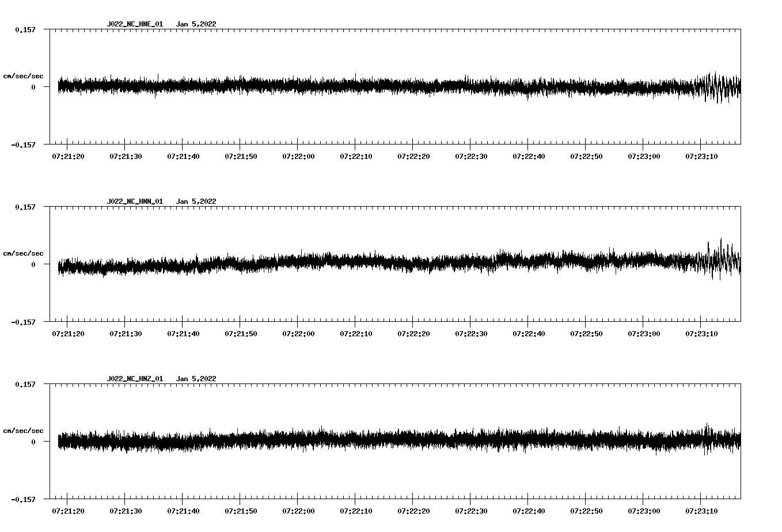Click the 07:22:40 time label under HNZ plot
The width and height of the screenshot is (782, 532).
[529, 511]
